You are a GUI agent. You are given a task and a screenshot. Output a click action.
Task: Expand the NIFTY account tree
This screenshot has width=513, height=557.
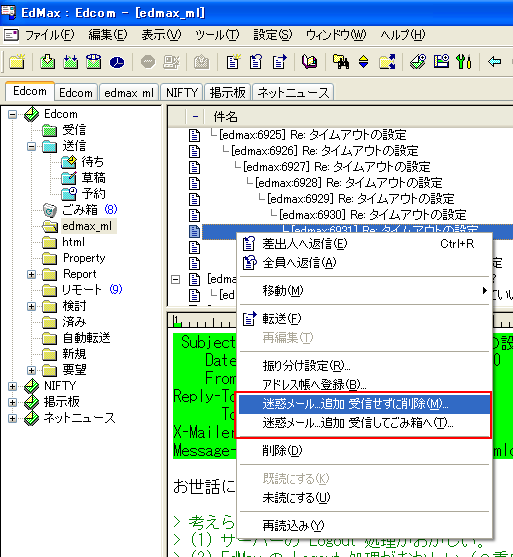tap(12, 386)
